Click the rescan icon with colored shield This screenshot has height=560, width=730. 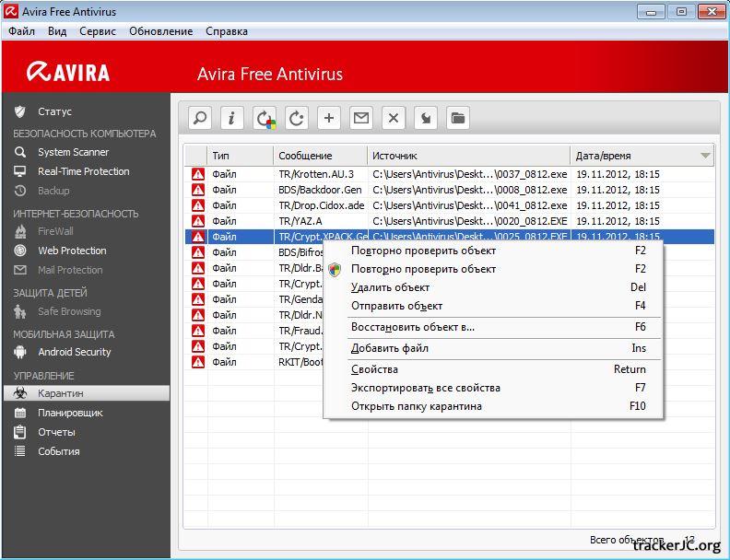[265, 118]
